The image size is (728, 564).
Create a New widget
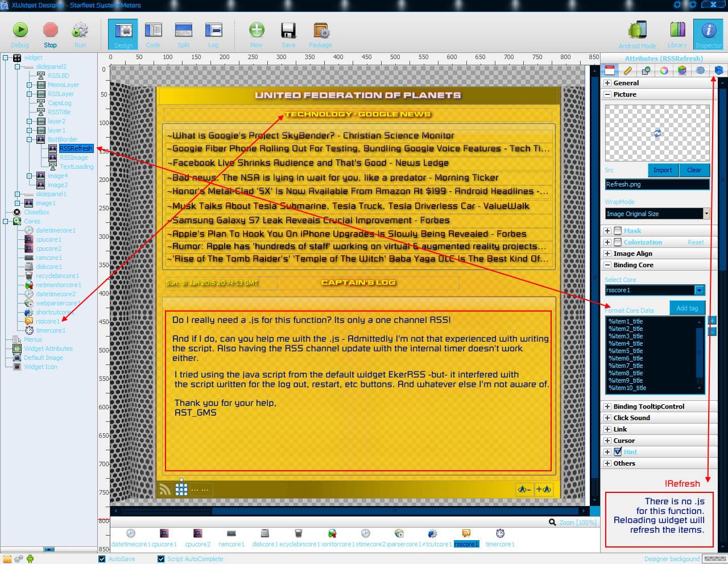[257, 34]
